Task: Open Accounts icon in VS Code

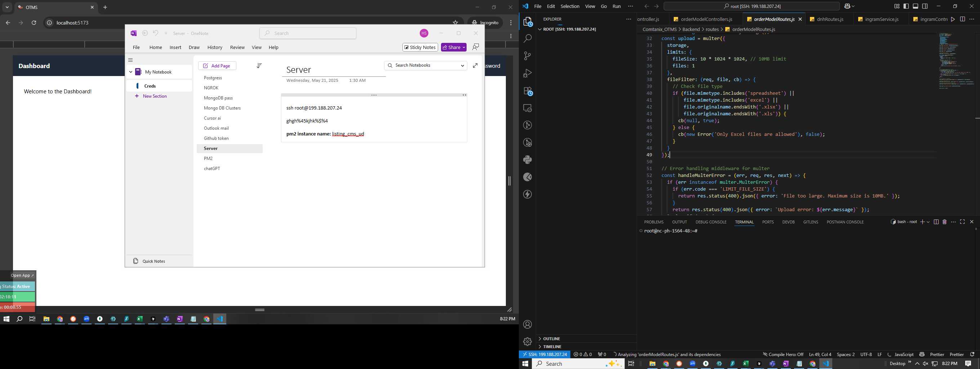Action: (528, 324)
